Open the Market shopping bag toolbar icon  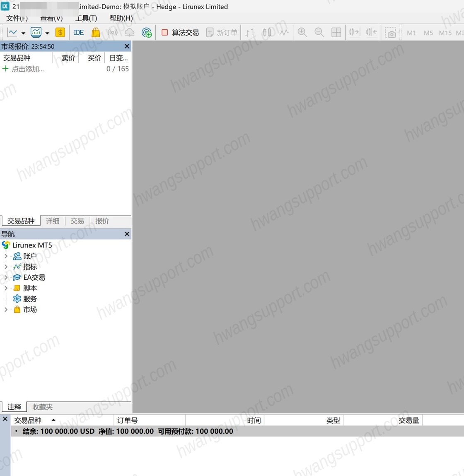click(96, 32)
